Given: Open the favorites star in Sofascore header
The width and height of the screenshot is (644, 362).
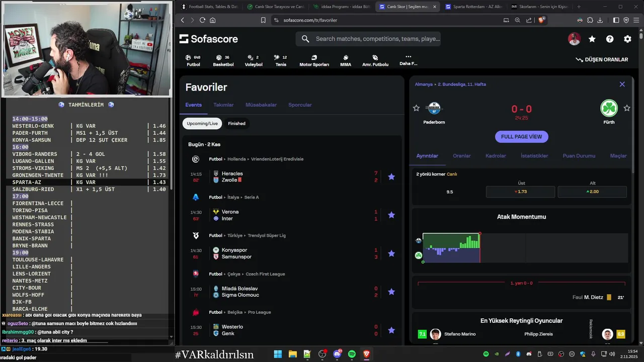Looking at the screenshot, I should click(592, 39).
